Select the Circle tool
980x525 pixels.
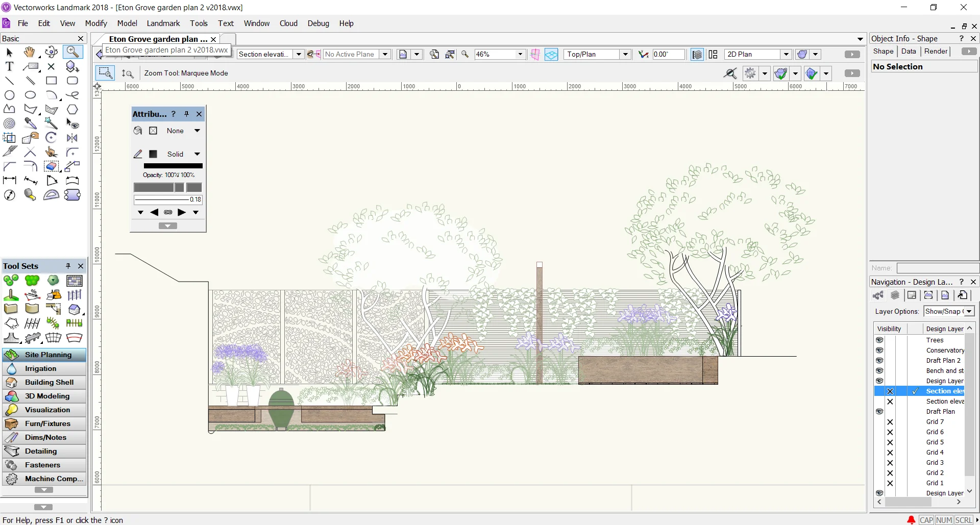click(9, 95)
